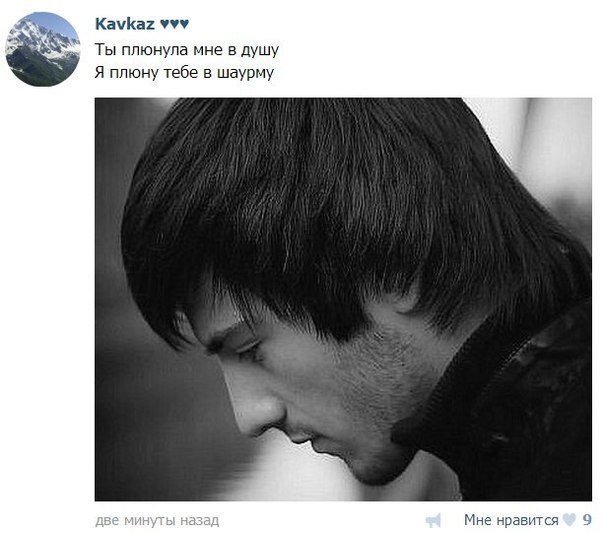Click the word 'Kavkaz' in the header
The width and height of the screenshot is (604, 533).
coord(125,24)
